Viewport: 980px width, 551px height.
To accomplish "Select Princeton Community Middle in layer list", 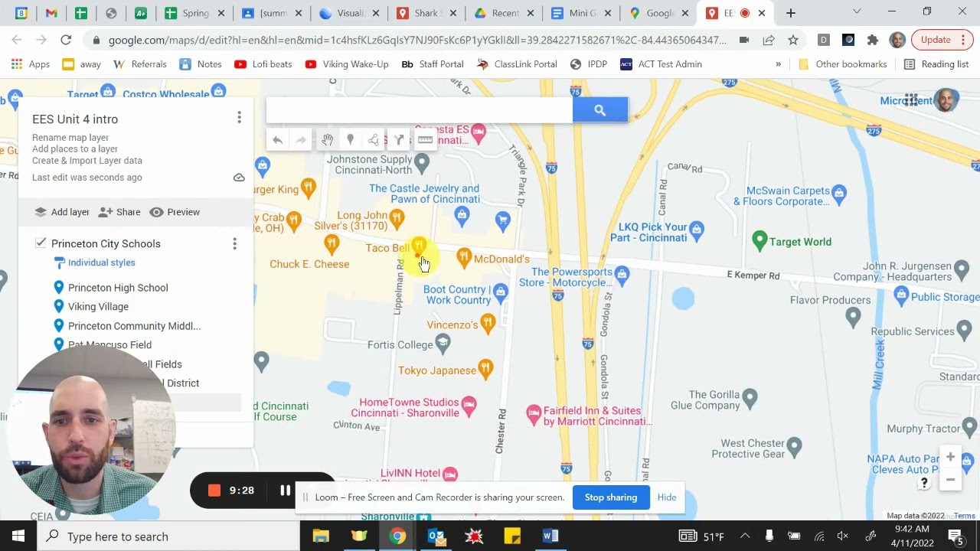I will 134,326.
